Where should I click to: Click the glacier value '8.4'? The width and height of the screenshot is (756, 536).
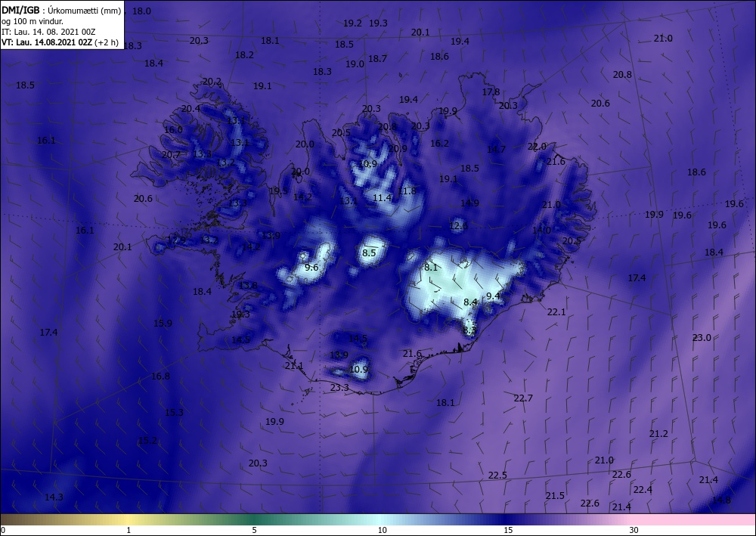pyautogui.click(x=470, y=302)
